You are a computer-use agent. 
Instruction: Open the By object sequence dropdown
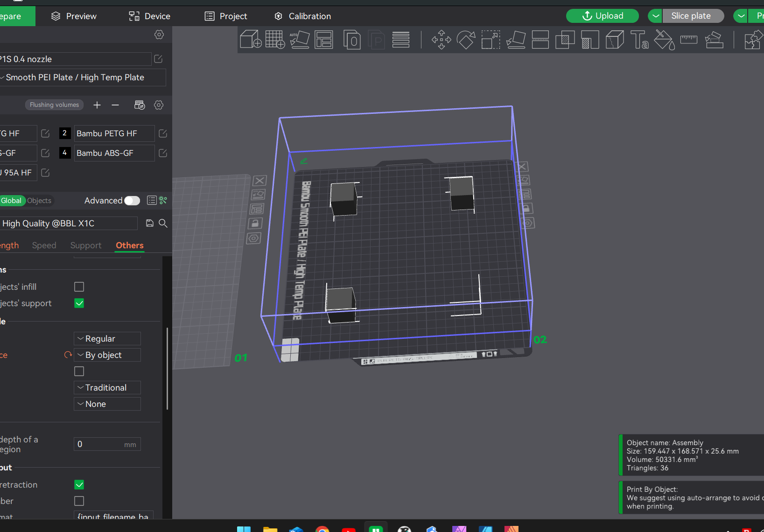click(107, 355)
